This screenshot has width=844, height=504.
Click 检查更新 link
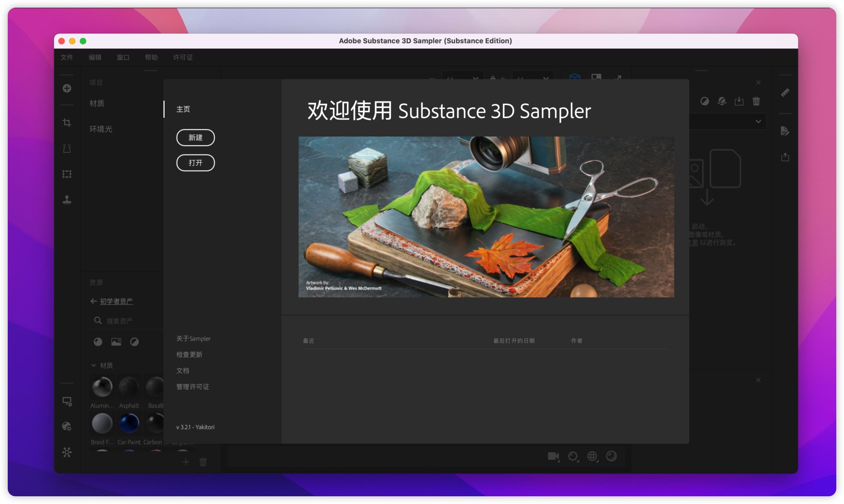tap(189, 355)
